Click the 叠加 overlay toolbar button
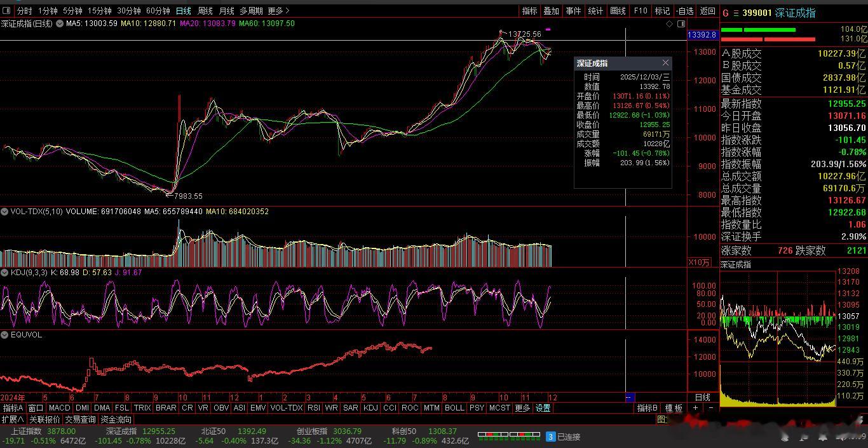868x448 pixels. 551,11
